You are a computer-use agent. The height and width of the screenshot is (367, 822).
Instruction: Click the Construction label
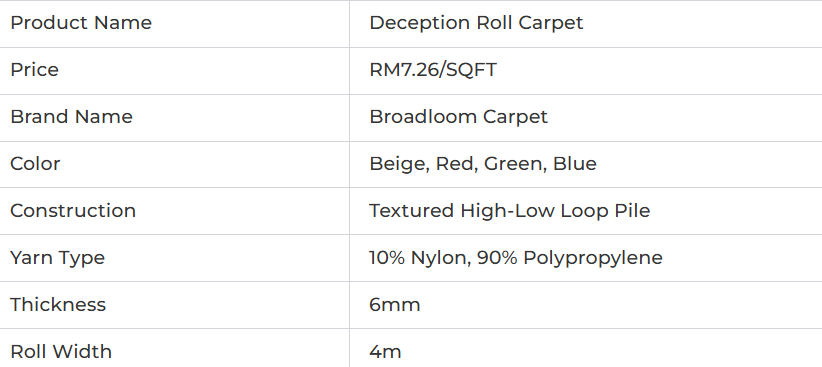[x=73, y=211]
